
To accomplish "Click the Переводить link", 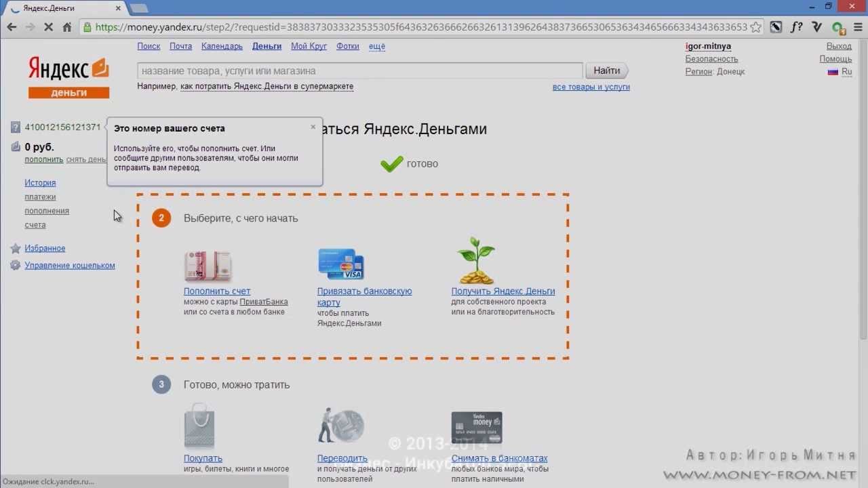I will click(x=342, y=459).
